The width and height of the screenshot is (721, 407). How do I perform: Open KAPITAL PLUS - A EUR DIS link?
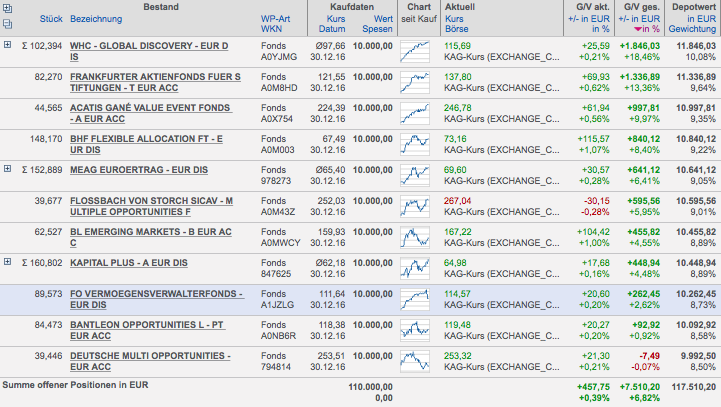[x=129, y=263]
